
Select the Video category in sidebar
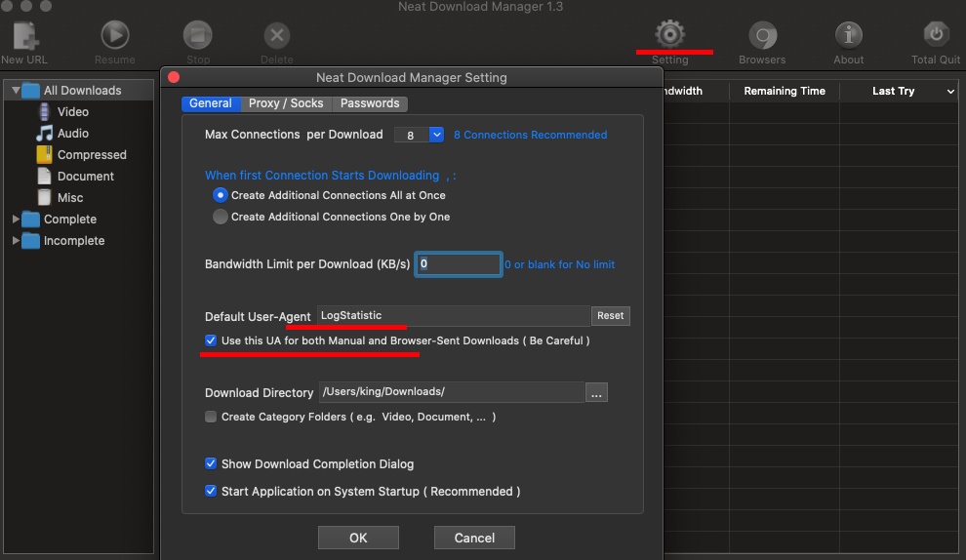click(72, 112)
